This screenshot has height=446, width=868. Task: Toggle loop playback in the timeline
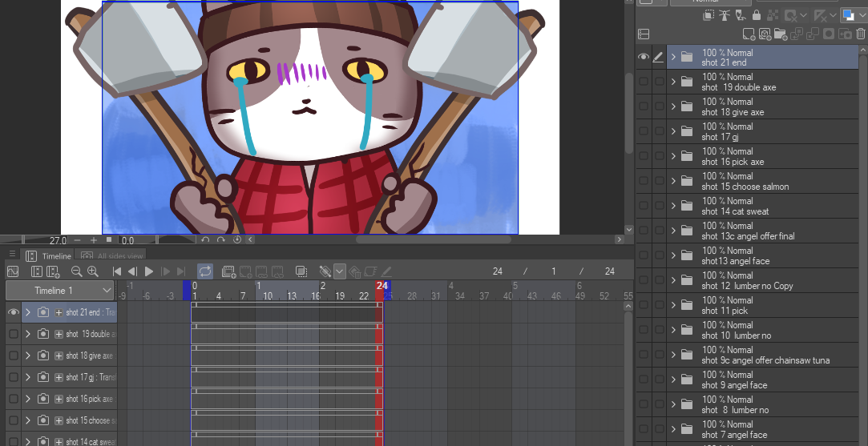(x=205, y=271)
